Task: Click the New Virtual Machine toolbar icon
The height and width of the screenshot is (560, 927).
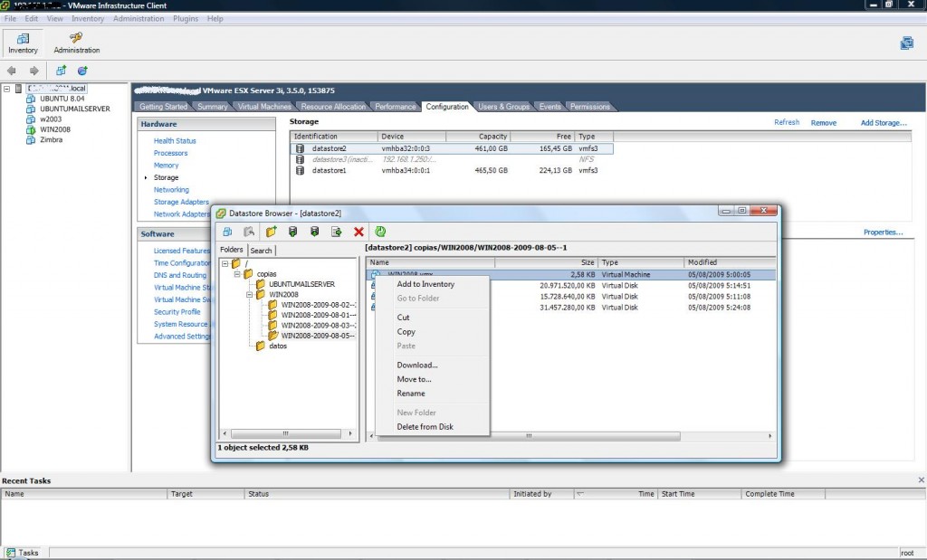Action: point(61,71)
